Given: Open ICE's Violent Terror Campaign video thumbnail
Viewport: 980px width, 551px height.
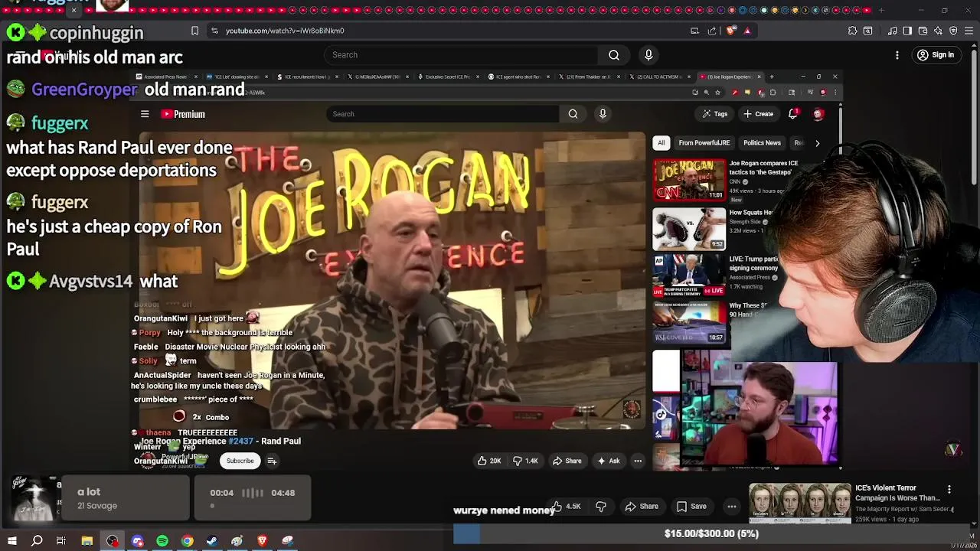Looking at the screenshot, I should [799, 503].
